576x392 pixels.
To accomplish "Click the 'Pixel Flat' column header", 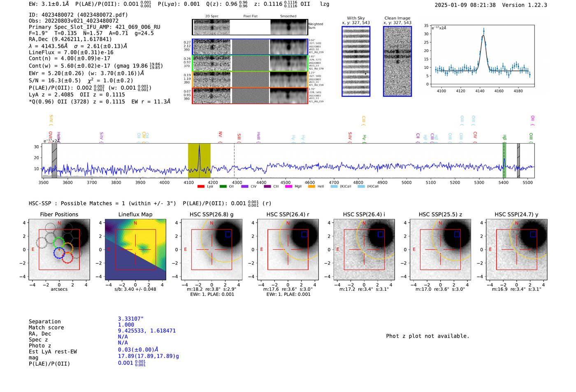I will [x=251, y=16].
